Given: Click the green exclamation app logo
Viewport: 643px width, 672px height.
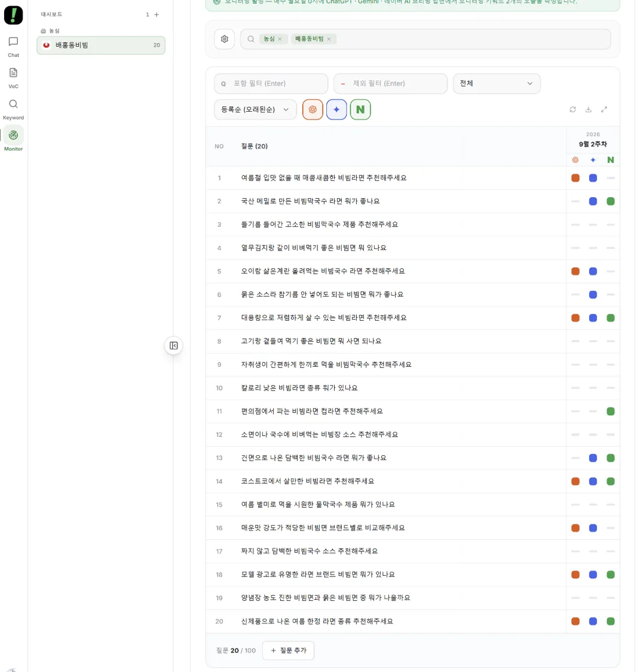Looking at the screenshot, I should click(13, 15).
